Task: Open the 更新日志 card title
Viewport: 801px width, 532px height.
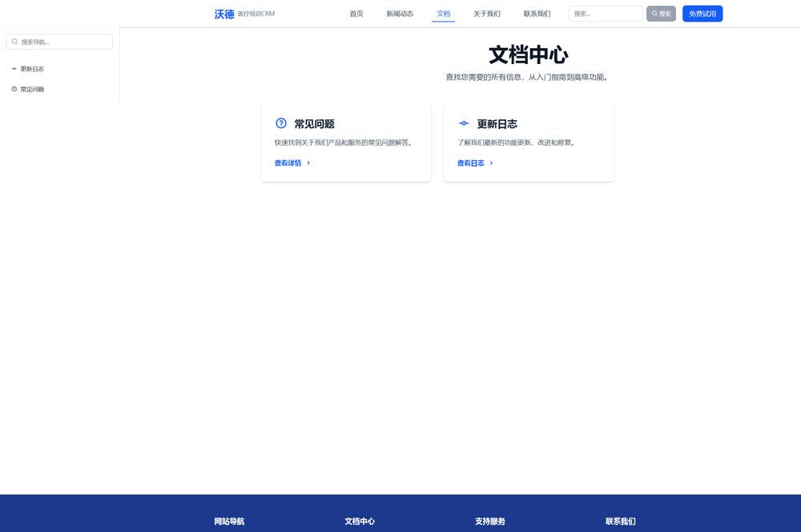Action: coord(497,124)
